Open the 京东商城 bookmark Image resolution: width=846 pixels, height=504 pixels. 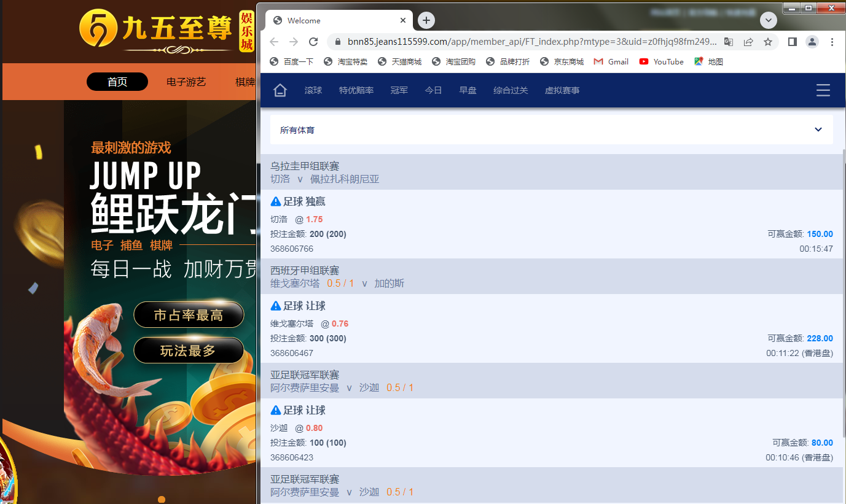point(562,61)
